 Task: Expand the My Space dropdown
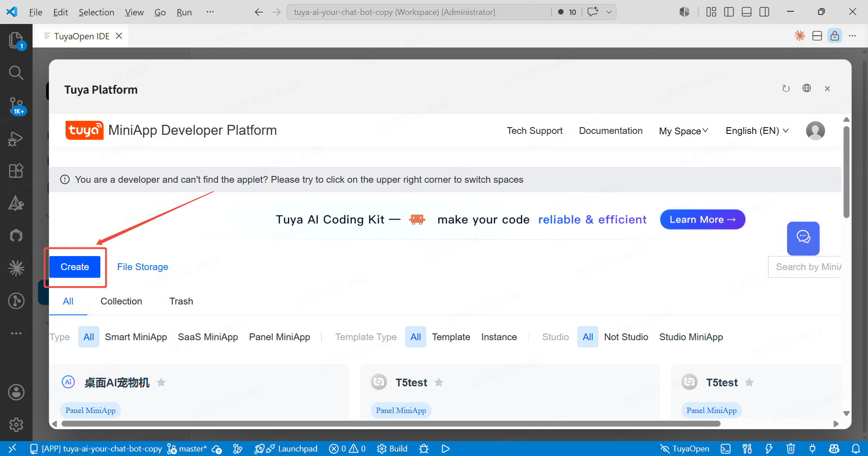pyautogui.click(x=684, y=131)
